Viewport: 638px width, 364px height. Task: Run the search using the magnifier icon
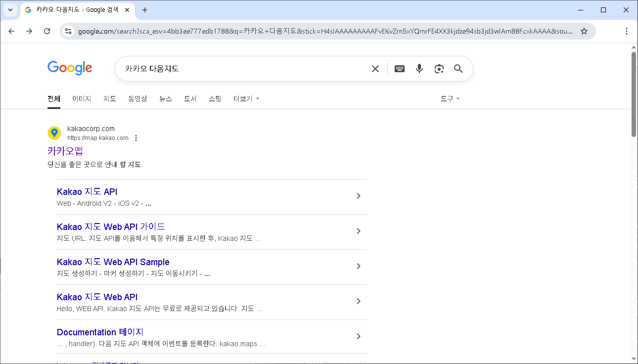[x=458, y=68]
